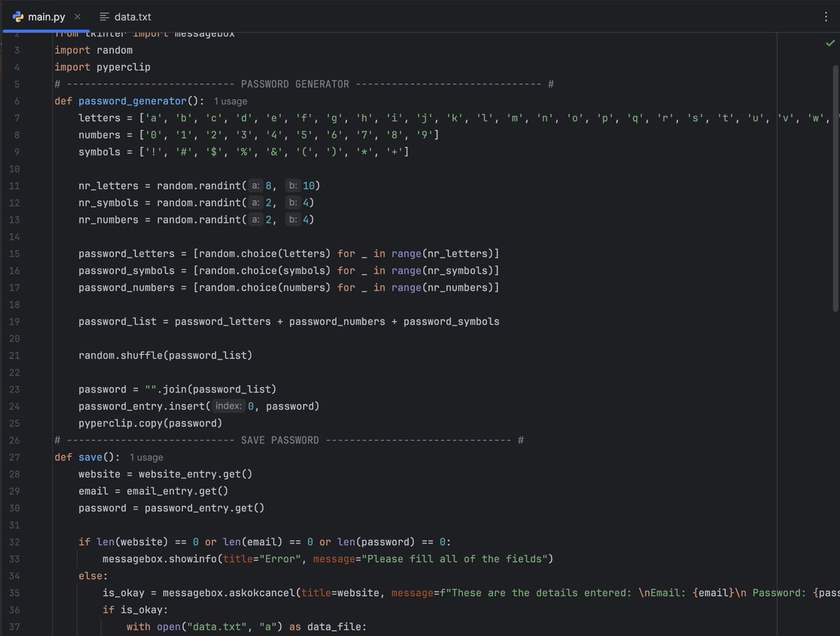840x636 pixels.
Task: Click the save function name
Action: point(90,457)
